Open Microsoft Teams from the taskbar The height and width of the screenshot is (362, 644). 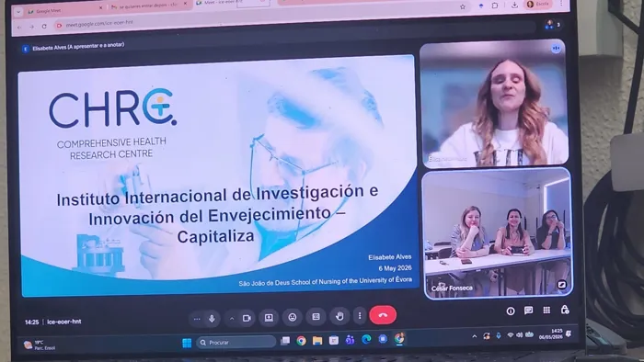(x=350, y=340)
